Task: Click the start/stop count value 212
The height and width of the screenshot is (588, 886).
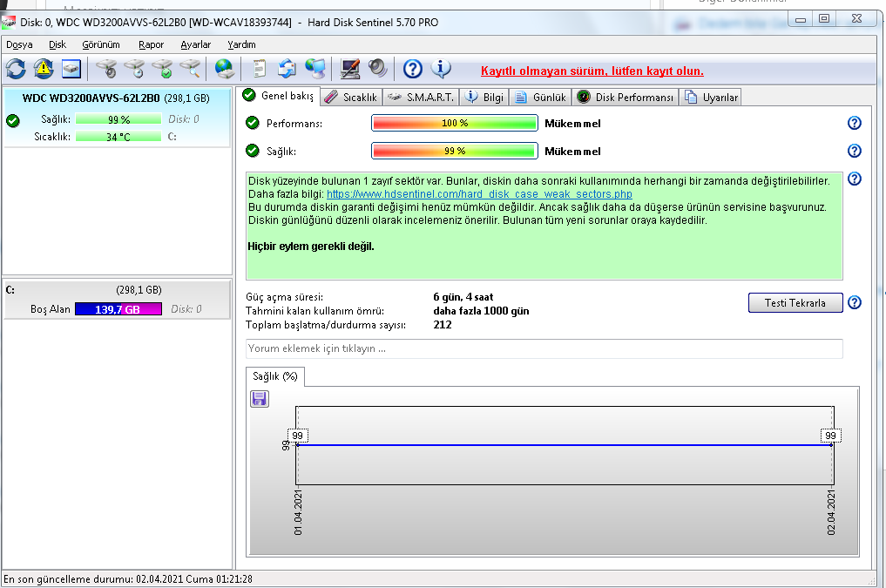Action: [443, 325]
